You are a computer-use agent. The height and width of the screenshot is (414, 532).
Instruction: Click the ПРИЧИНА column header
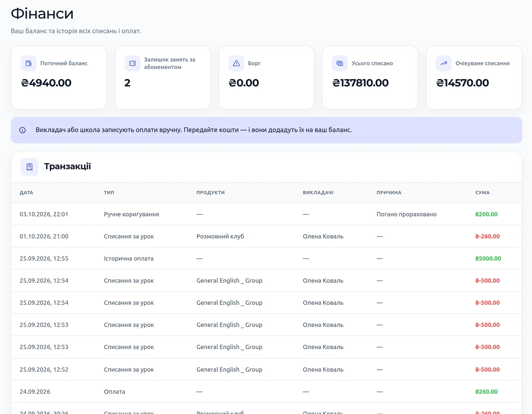389,193
